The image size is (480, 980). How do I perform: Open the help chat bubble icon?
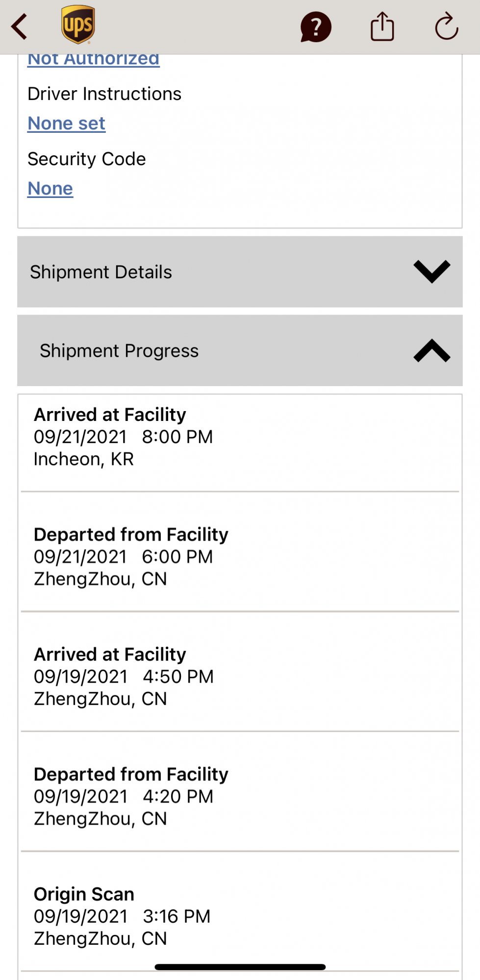(x=316, y=27)
